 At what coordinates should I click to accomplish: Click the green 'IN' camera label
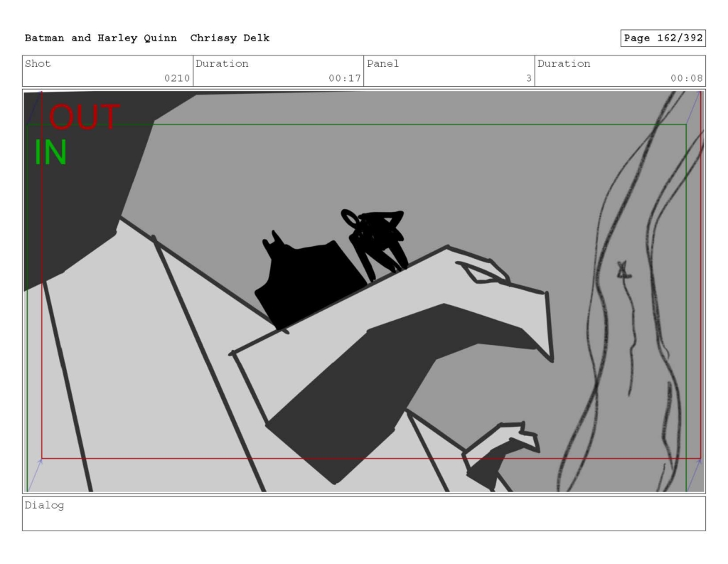pyautogui.click(x=50, y=152)
